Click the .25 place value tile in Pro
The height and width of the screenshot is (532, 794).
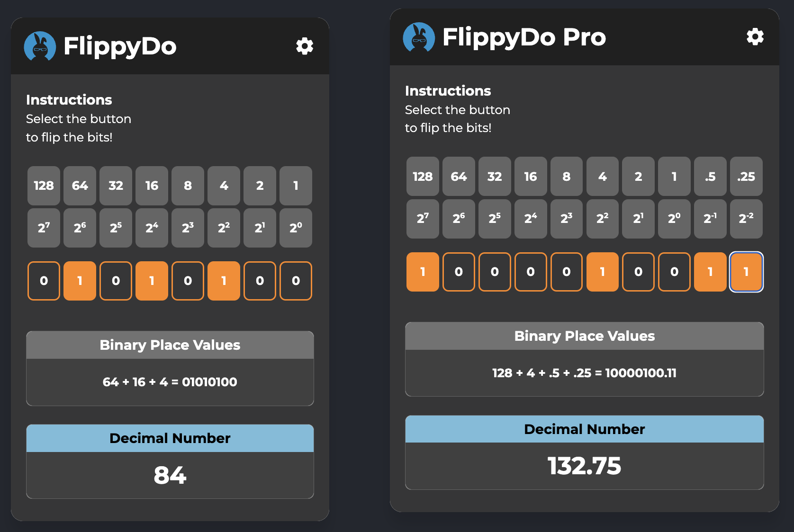pos(746,177)
